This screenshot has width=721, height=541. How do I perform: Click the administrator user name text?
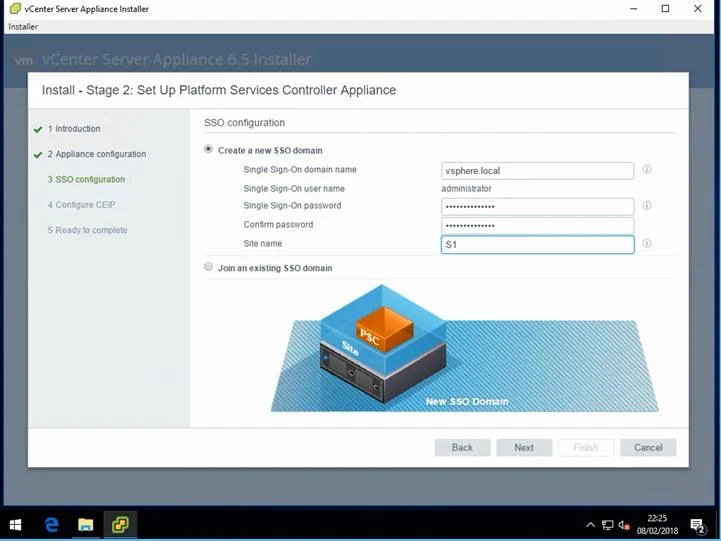[x=466, y=188]
